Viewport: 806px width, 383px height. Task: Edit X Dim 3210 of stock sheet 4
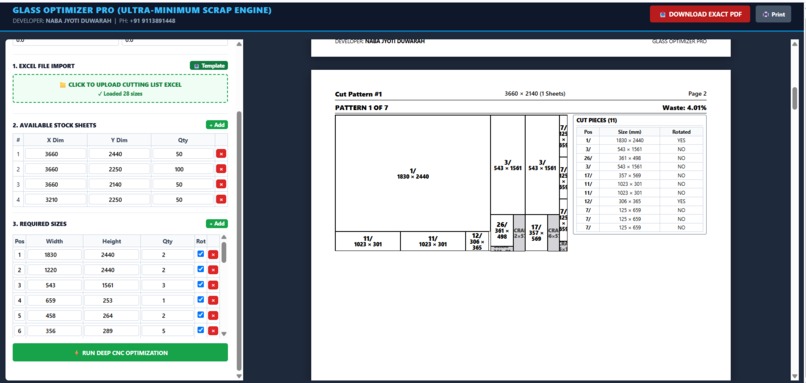pyautogui.click(x=56, y=199)
